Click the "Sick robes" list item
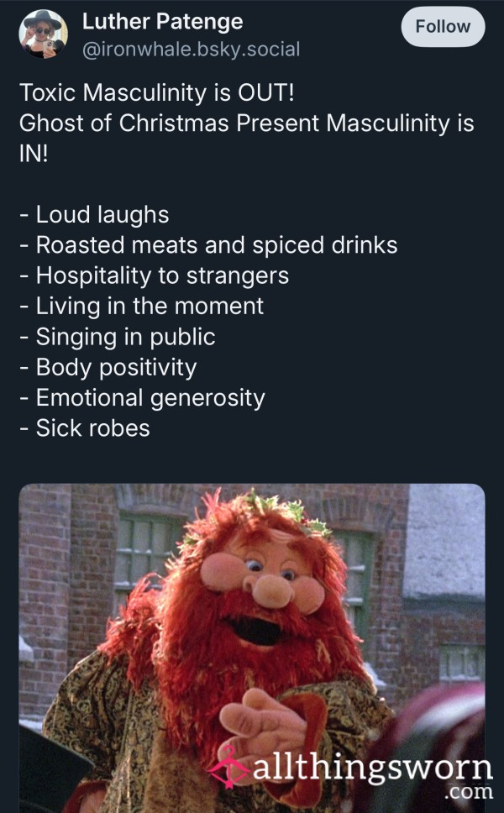Viewport: 504px width, 813px height. click(x=85, y=429)
